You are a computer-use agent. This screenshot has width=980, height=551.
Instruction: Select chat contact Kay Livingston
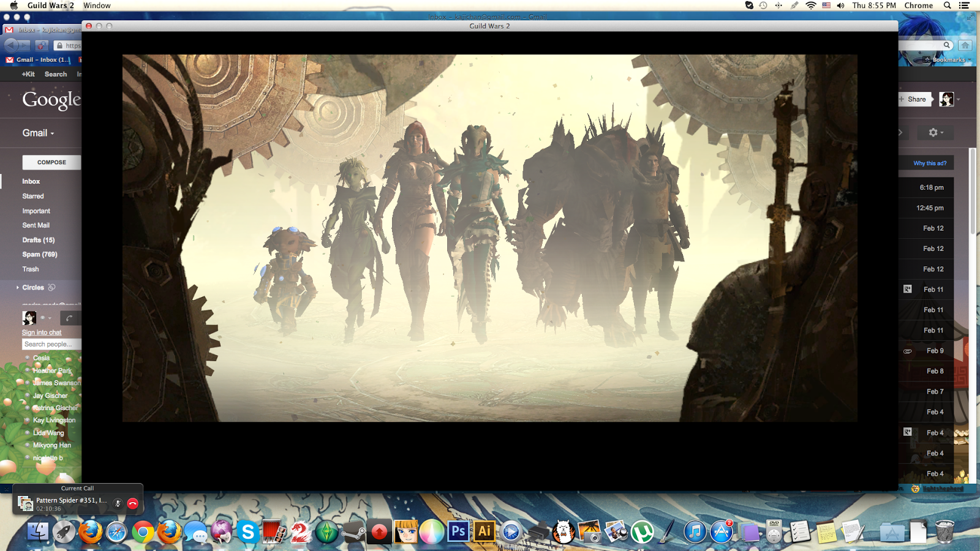tap(55, 420)
